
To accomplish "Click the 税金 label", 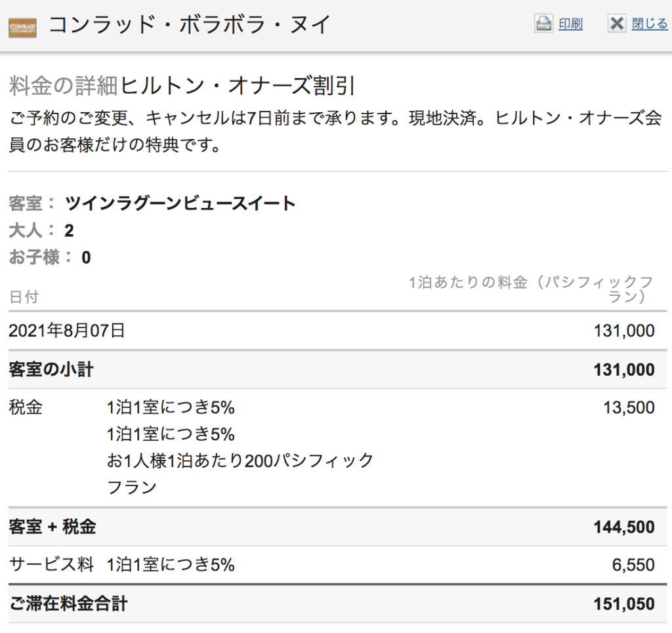I will click(26, 407).
